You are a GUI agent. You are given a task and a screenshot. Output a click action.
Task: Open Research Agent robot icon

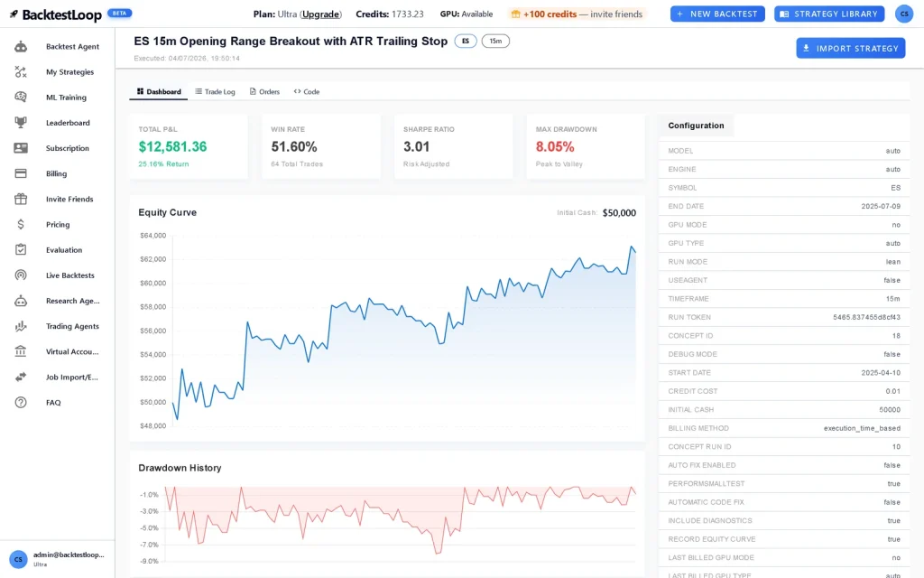(x=21, y=301)
